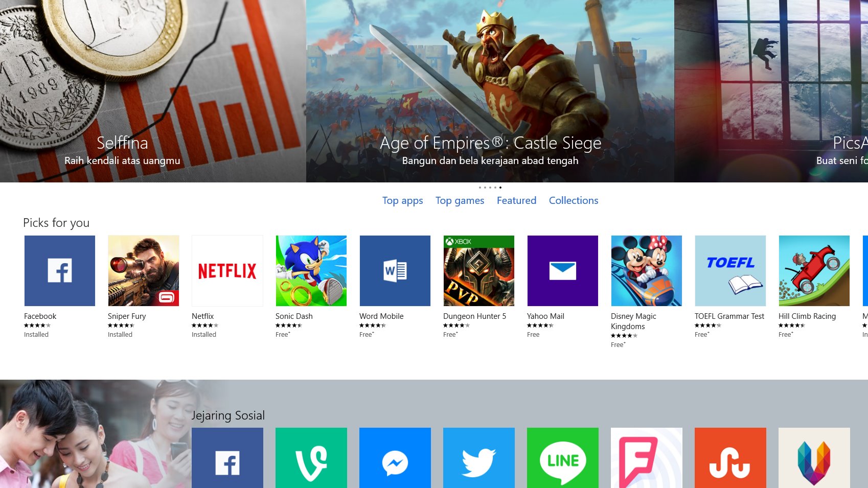Open the LINE app tile
The width and height of the screenshot is (868, 488).
coord(563,458)
